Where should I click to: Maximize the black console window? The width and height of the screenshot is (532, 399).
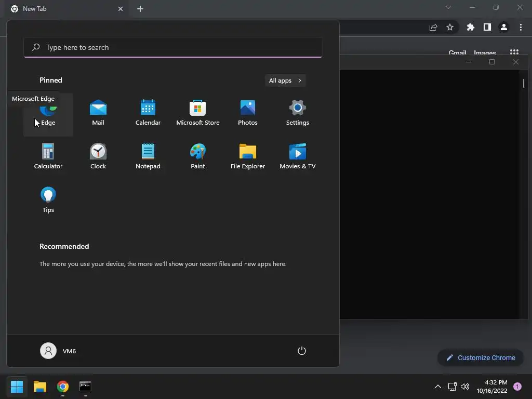point(492,62)
